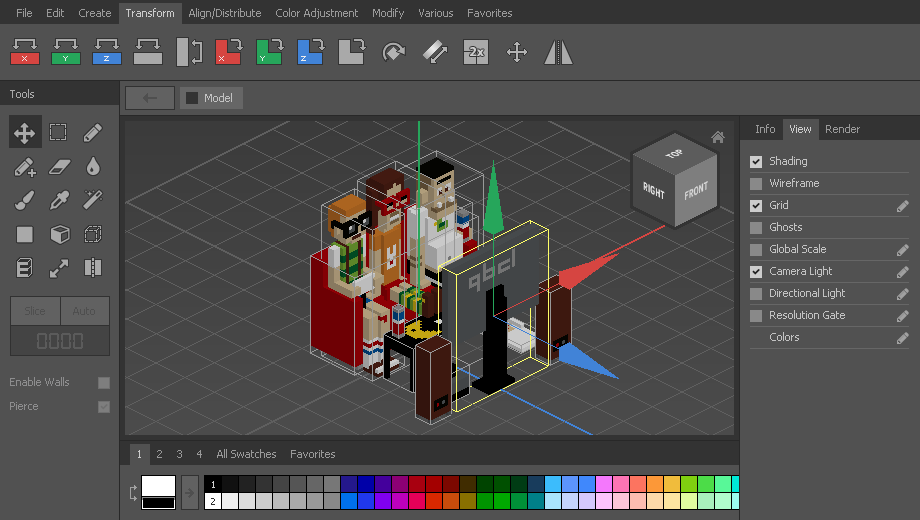The height and width of the screenshot is (520, 920).
Task: Select the droplet fill tool
Action: coord(93,167)
